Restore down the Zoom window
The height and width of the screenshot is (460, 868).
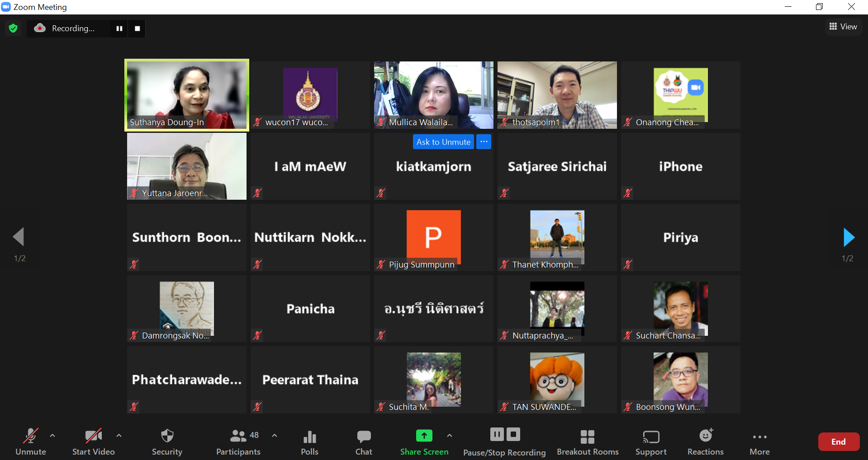pos(819,7)
